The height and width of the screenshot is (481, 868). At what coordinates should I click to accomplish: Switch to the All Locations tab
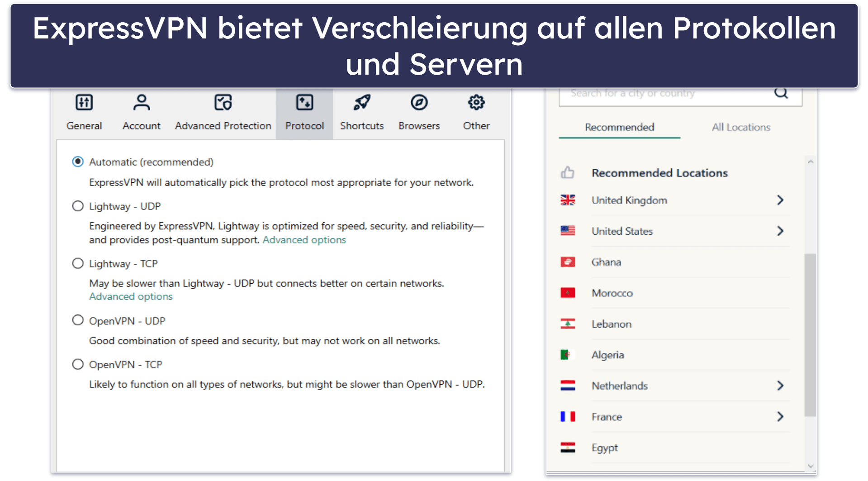pyautogui.click(x=741, y=127)
